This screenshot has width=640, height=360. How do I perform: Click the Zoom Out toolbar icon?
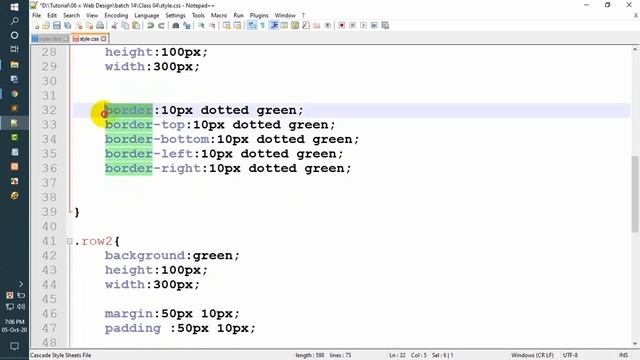coord(213,25)
